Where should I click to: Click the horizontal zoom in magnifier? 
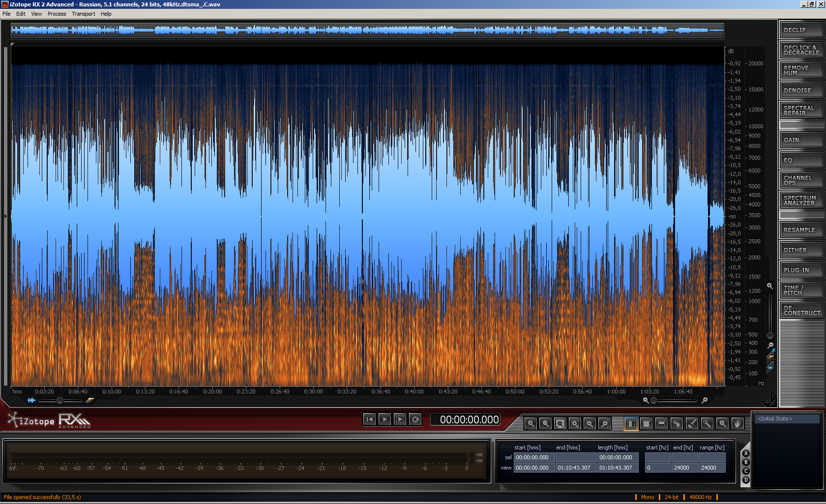point(705,400)
